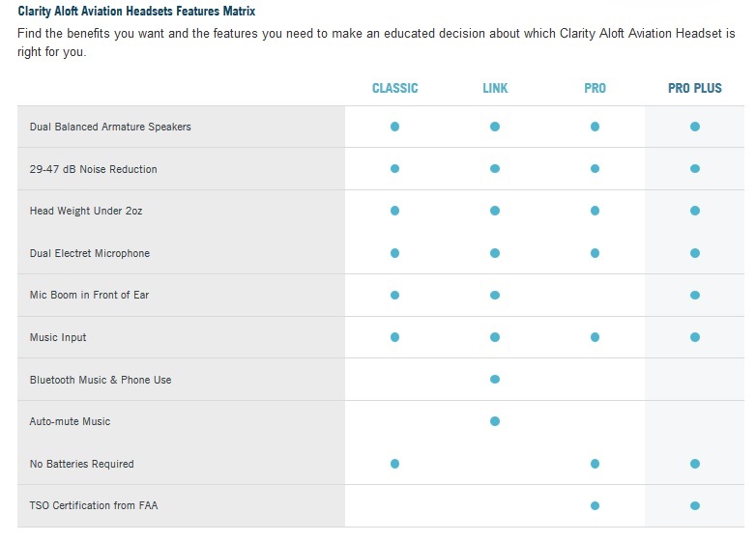Click TSO Certification dot under PRO
Screen dimensions: 756x542
pos(595,505)
